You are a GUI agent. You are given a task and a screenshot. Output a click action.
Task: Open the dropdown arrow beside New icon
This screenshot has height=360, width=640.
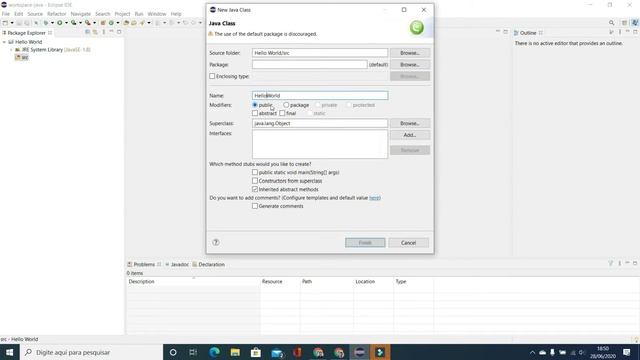pyautogui.click(x=12, y=23)
